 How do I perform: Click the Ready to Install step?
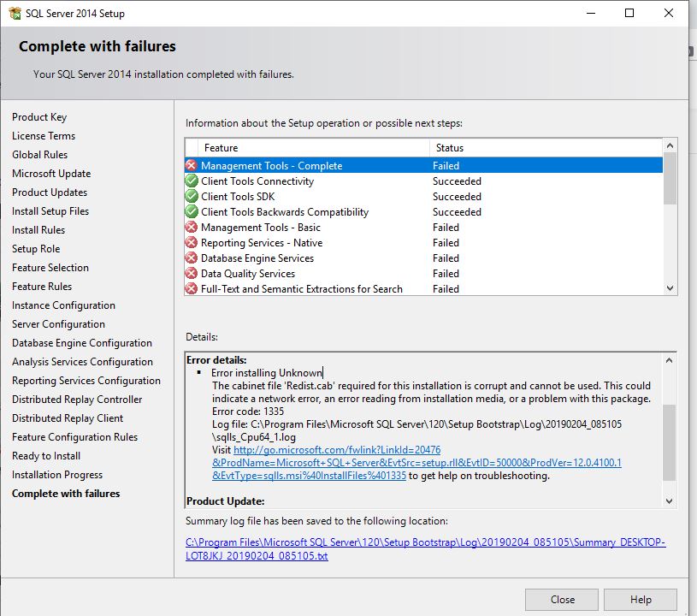point(46,456)
